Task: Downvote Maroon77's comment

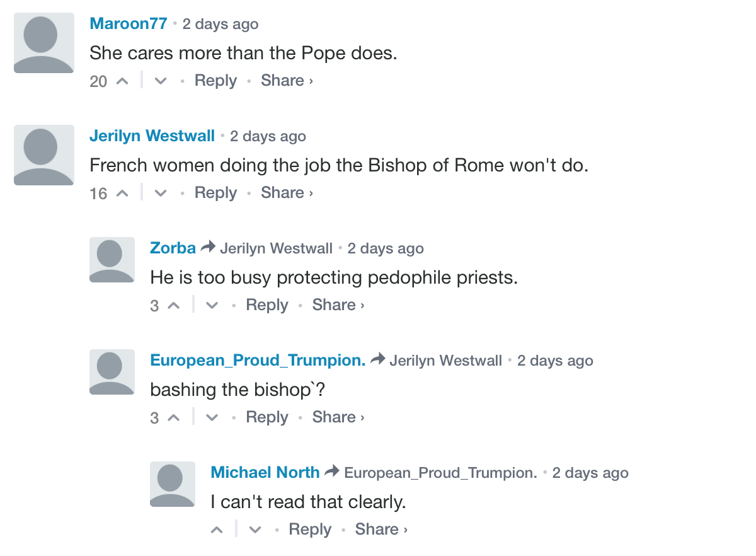Action: click(161, 81)
